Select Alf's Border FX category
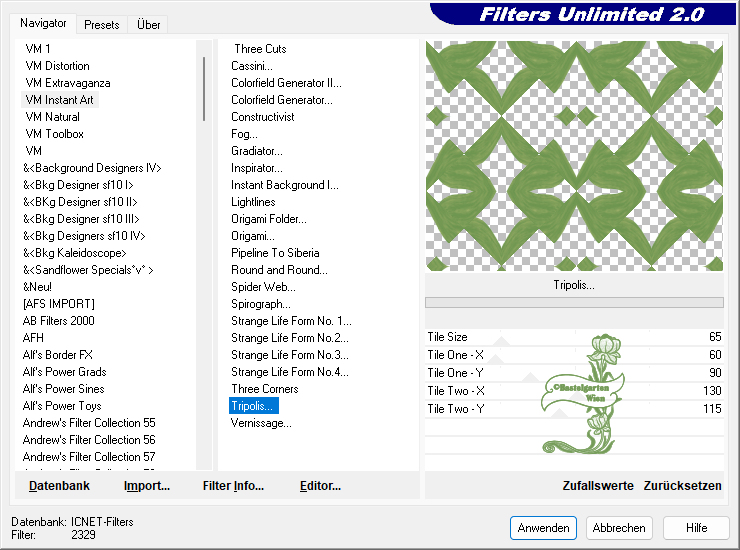Screen dimensions: 740x550 point(58,355)
